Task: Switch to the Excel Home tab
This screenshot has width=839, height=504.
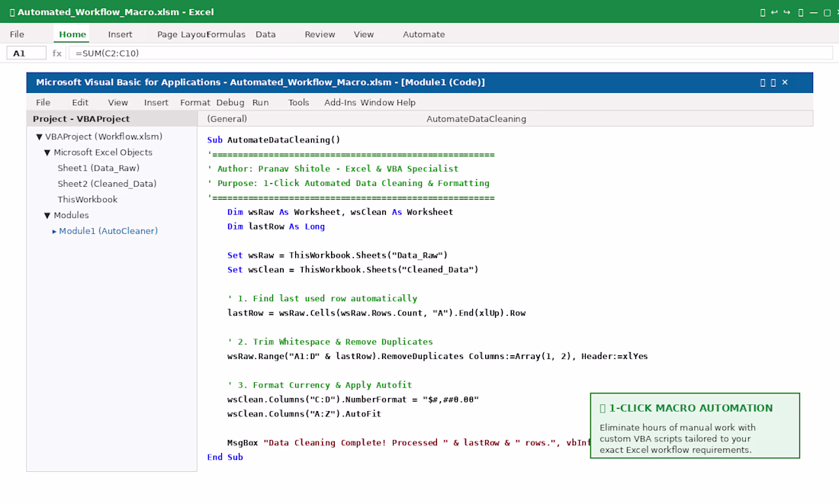Action: coord(72,34)
